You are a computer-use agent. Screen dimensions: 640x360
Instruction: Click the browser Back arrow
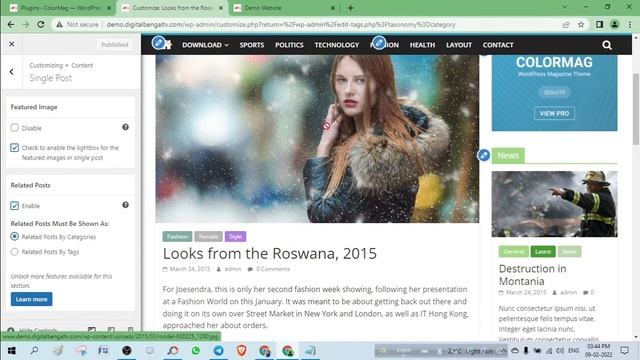coord(11,24)
